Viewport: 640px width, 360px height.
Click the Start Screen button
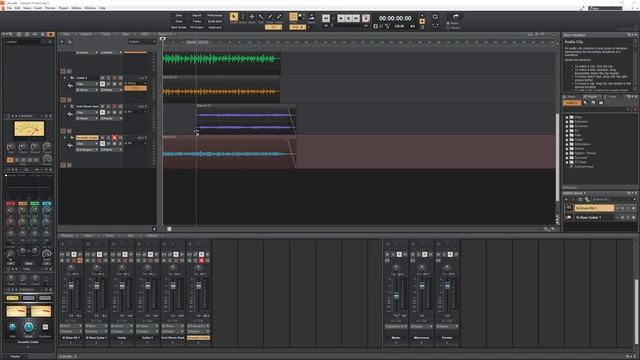pyautogui.click(x=179, y=27)
